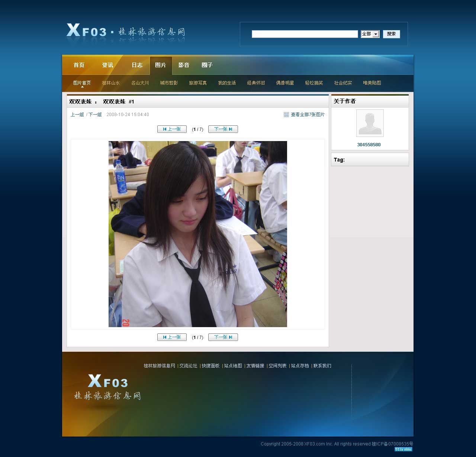
Task: Open the 旅游写真 picture category
Action: tap(198, 83)
